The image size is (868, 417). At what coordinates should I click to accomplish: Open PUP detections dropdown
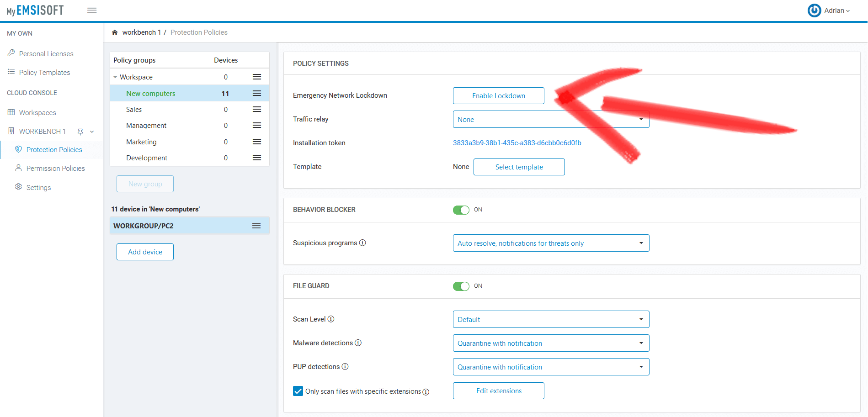pyautogui.click(x=551, y=367)
